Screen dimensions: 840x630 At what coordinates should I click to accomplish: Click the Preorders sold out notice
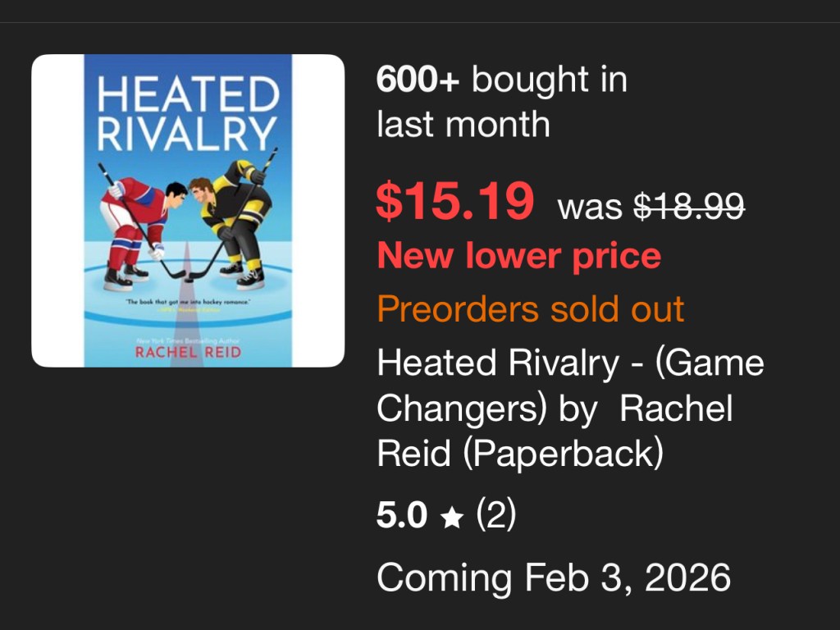point(530,309)
